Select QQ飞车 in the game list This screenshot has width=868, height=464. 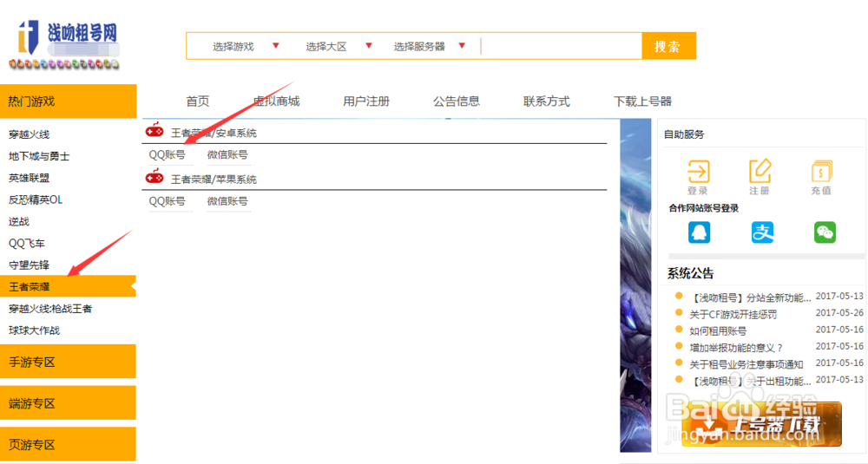pos(27,244)
